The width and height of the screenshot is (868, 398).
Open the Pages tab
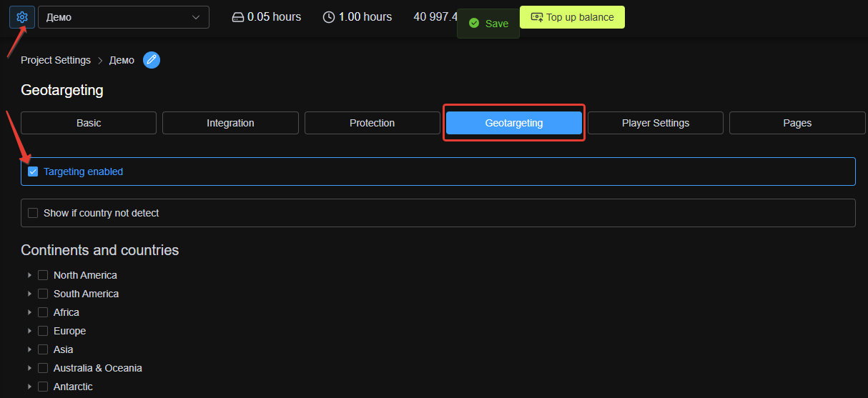tap(797, 123)
